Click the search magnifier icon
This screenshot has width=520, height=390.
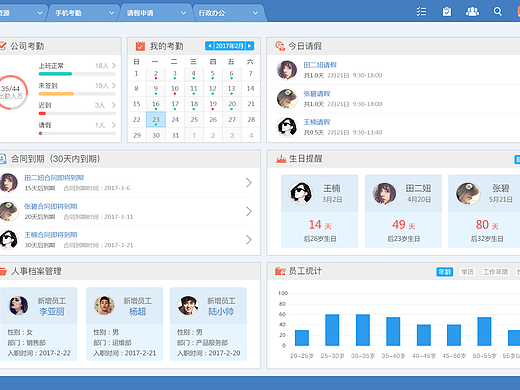(498, 12)
